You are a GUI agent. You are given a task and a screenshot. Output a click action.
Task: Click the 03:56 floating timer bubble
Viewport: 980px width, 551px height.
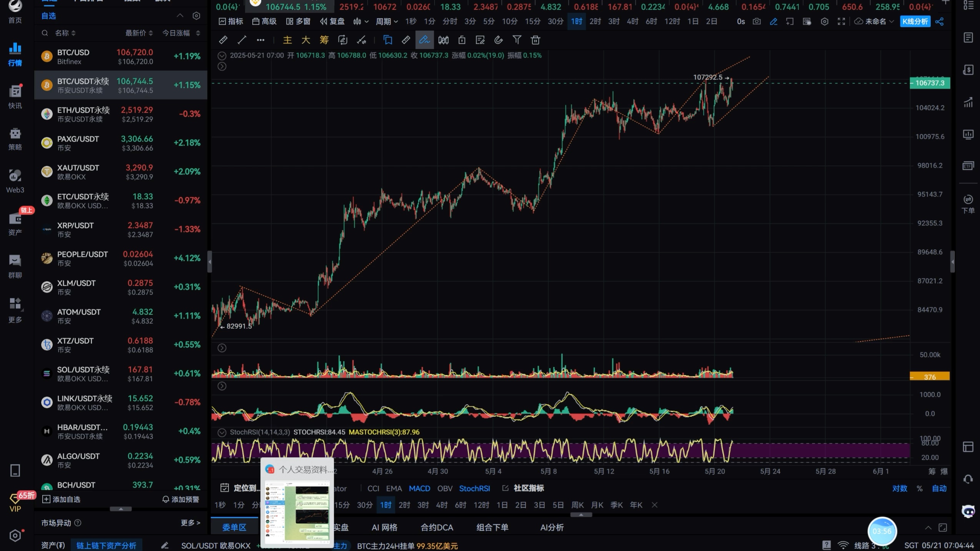tap(882, 531)
